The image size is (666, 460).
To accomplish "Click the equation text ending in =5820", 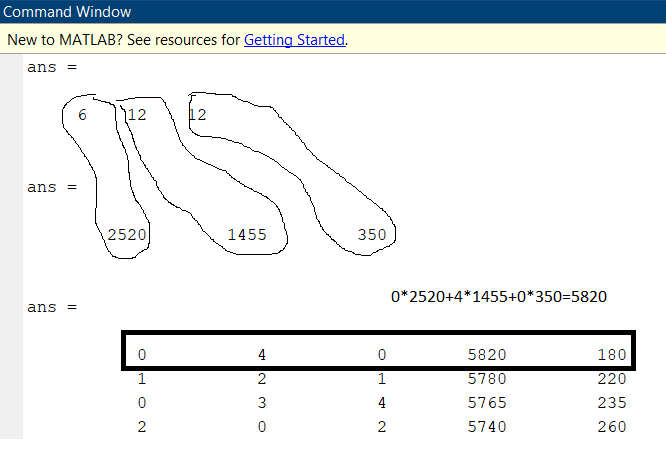I will click(499, 297).
